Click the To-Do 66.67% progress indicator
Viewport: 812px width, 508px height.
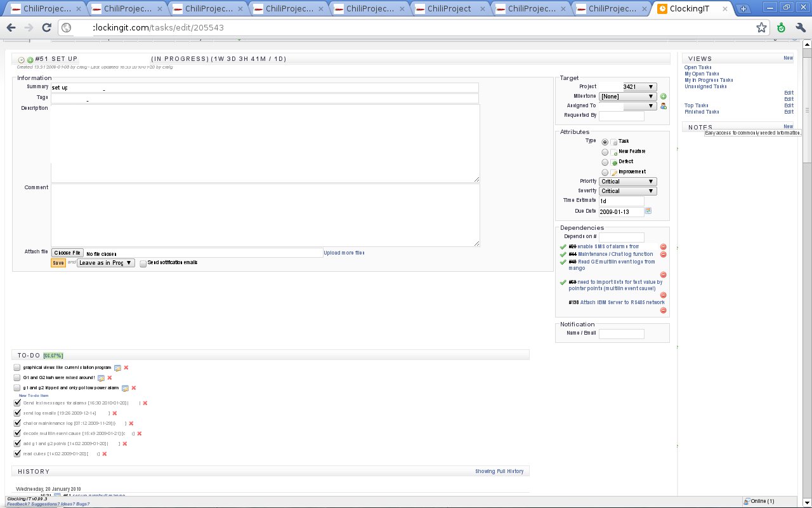tap(53, 356)
